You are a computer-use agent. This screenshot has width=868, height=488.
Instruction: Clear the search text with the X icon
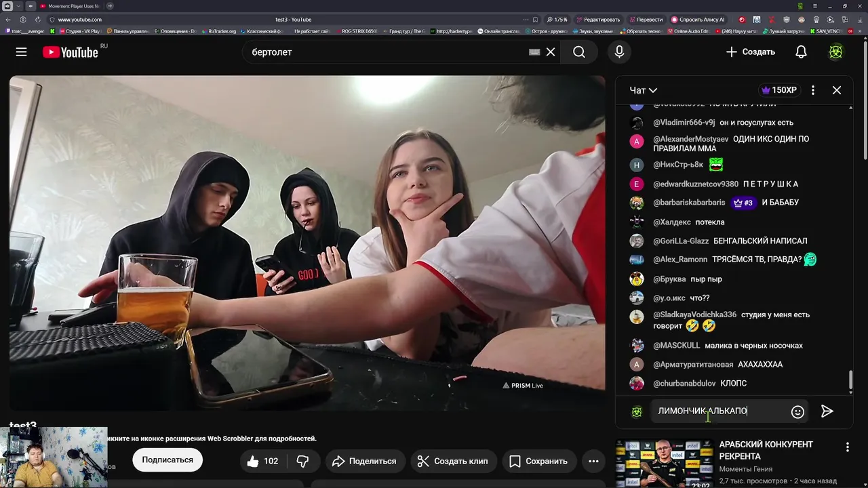click(x=551, y=52)
